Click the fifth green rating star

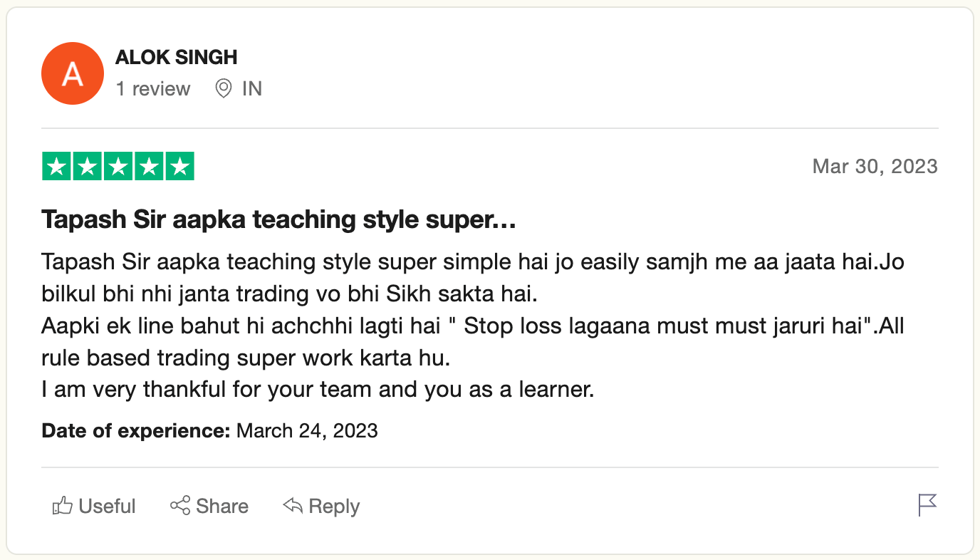tap(180, 167)
